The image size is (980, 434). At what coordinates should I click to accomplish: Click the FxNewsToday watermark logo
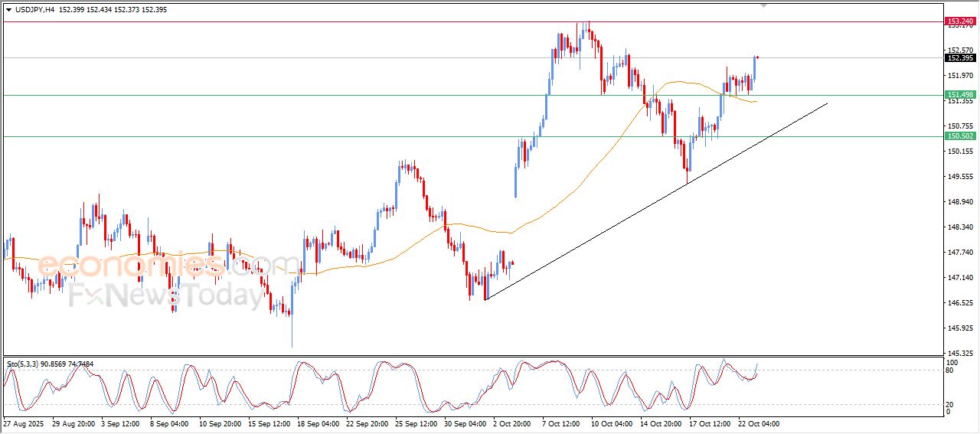(166, 295)
